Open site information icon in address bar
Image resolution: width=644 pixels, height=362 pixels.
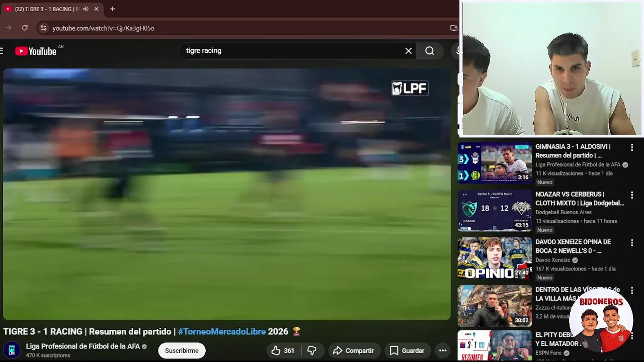[44, 28]
